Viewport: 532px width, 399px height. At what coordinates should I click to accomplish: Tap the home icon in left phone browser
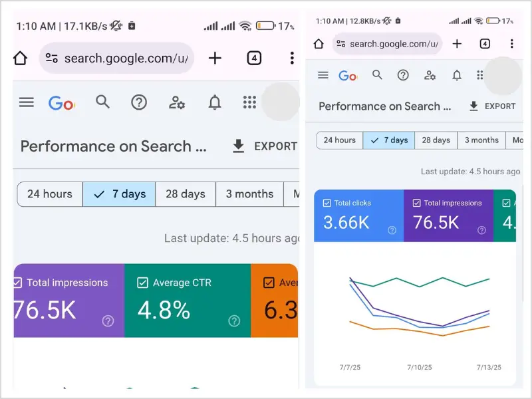(21, 58)
